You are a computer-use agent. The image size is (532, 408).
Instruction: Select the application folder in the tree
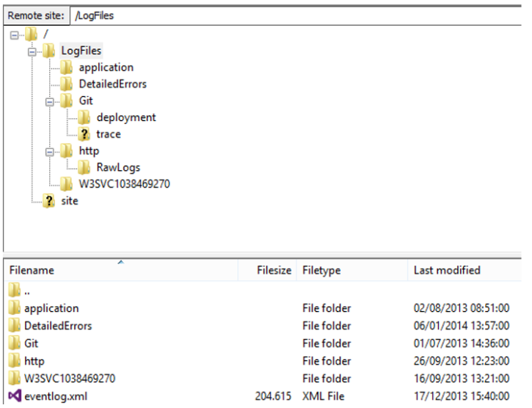(x=106, y=68)
